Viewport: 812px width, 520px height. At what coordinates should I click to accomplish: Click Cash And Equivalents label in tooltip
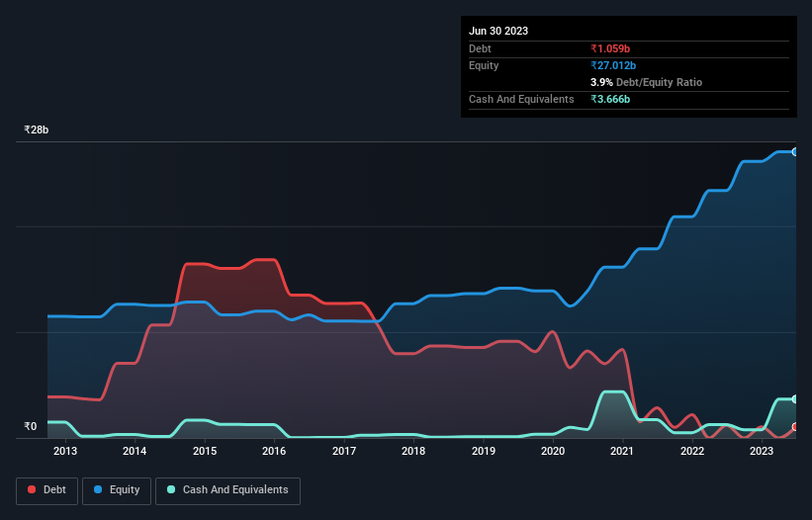click(x=521, y=99)
